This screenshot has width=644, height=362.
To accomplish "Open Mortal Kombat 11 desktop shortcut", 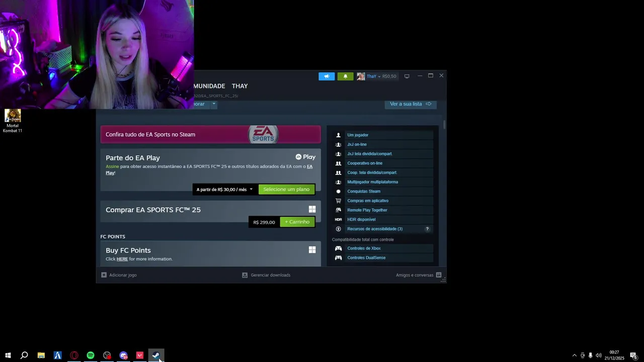I will coord(13,121).
